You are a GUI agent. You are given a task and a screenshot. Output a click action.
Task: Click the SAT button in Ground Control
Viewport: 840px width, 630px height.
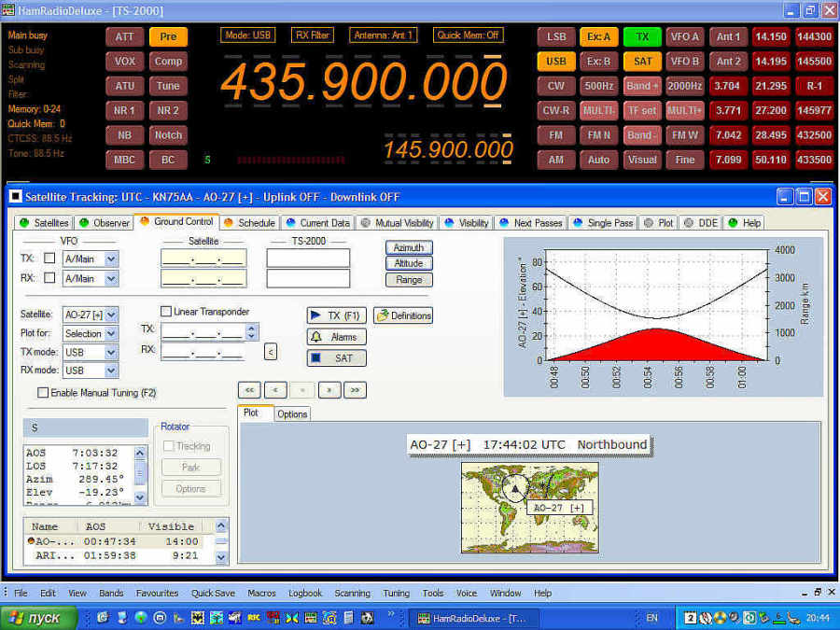tap(336, 357)
